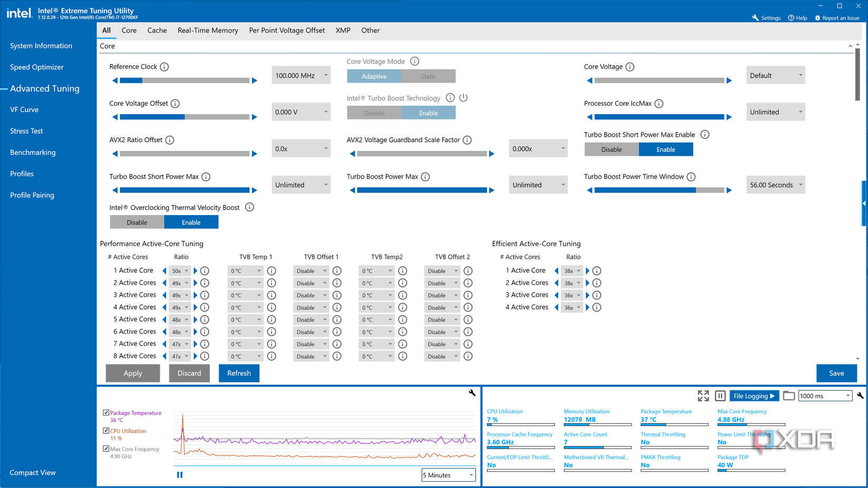Open Settings via the wrench icon
This screenshot has height=488, width=868.
(x=754, y=17)
